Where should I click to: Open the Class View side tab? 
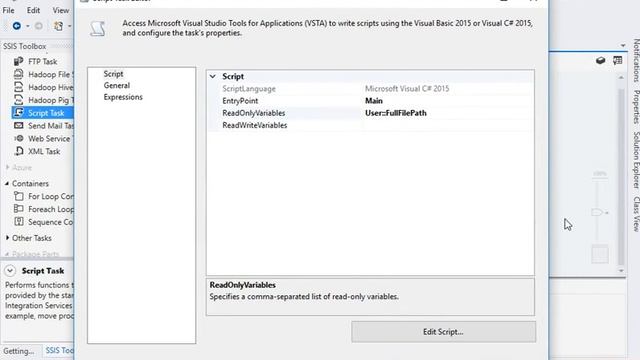pyautogui.click(x=636, y=214)
